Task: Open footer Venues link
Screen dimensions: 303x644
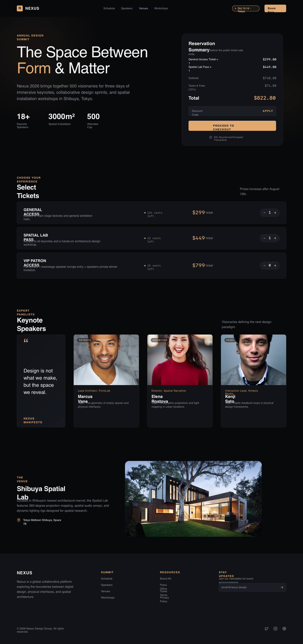Action: [x=105, y=591]
